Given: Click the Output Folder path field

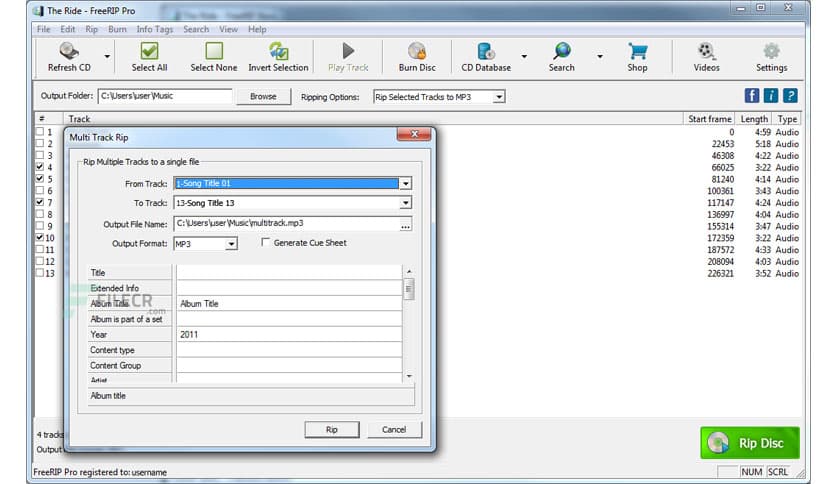Looking at the screenshot, I should click(x=165, y=96).
